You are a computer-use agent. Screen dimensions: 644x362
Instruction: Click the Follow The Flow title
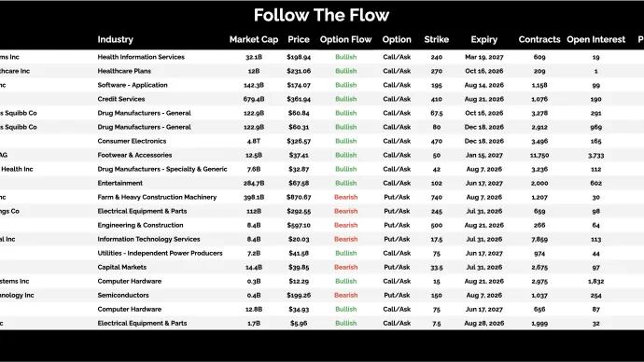pyautogui.click(x=322, y=16)
